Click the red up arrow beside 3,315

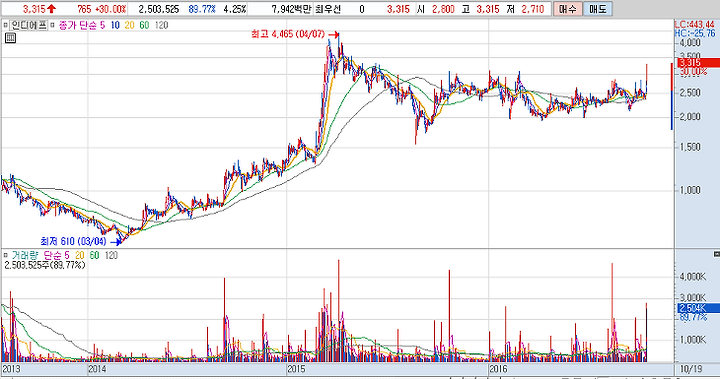point(51,9)
